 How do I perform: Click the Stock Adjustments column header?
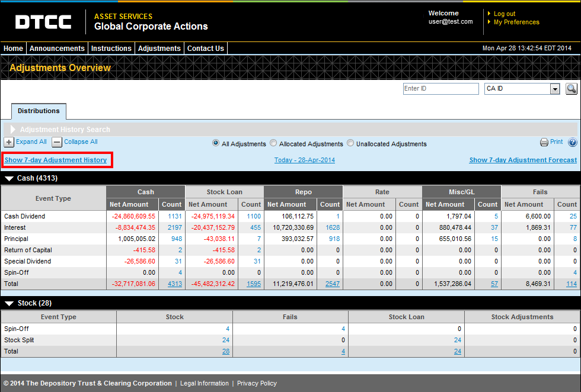[x=522, y=317]
